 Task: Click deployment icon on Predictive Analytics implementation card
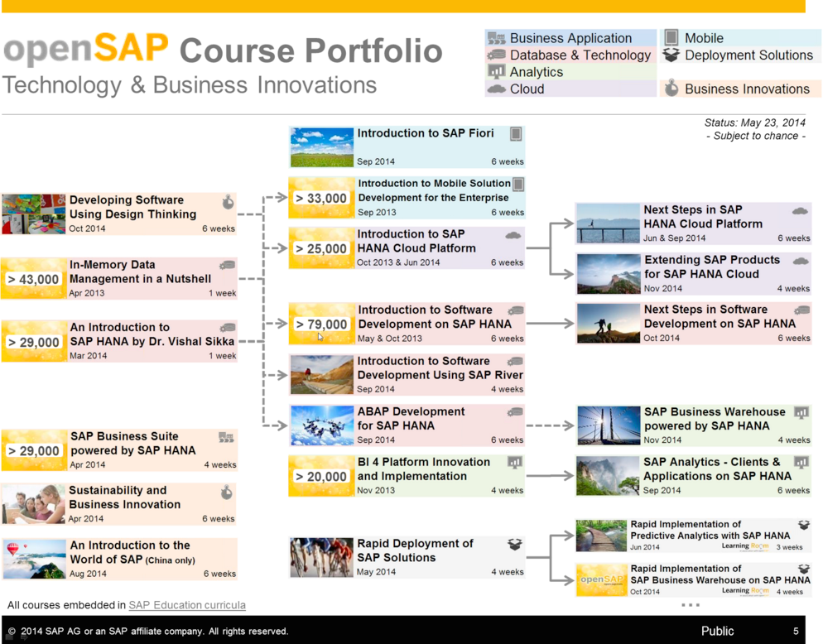[804, 525]
